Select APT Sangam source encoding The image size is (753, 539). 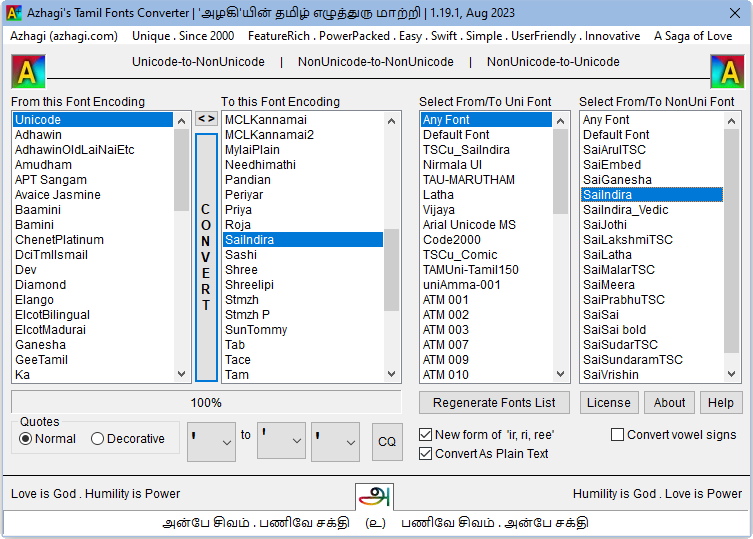[93, 180]
